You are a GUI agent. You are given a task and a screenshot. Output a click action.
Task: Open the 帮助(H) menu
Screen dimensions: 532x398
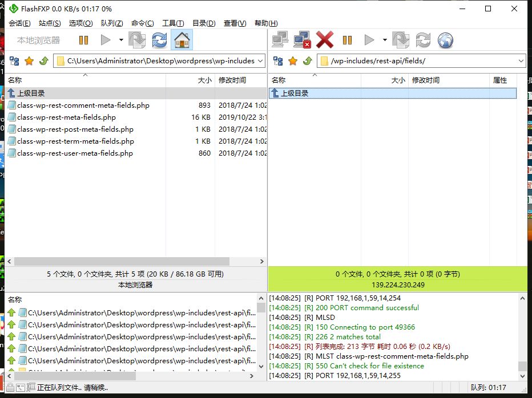[x=266, y=23]
